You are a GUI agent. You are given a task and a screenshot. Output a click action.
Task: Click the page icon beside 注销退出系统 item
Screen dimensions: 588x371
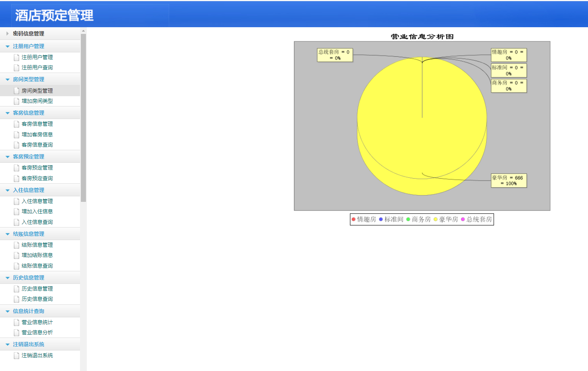[x=17, y=356]
